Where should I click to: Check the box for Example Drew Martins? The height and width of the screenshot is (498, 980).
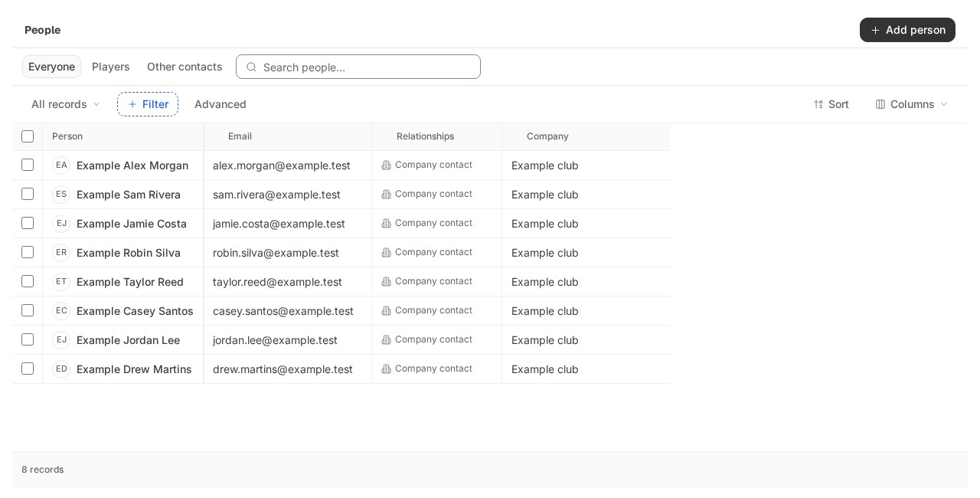28,369
